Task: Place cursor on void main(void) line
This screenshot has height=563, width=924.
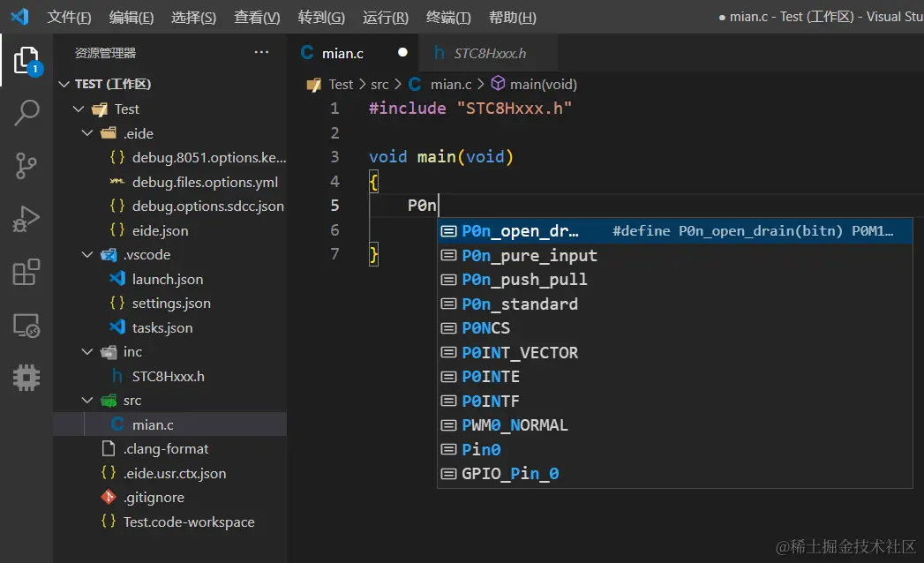Action: [x=440, y=157]
